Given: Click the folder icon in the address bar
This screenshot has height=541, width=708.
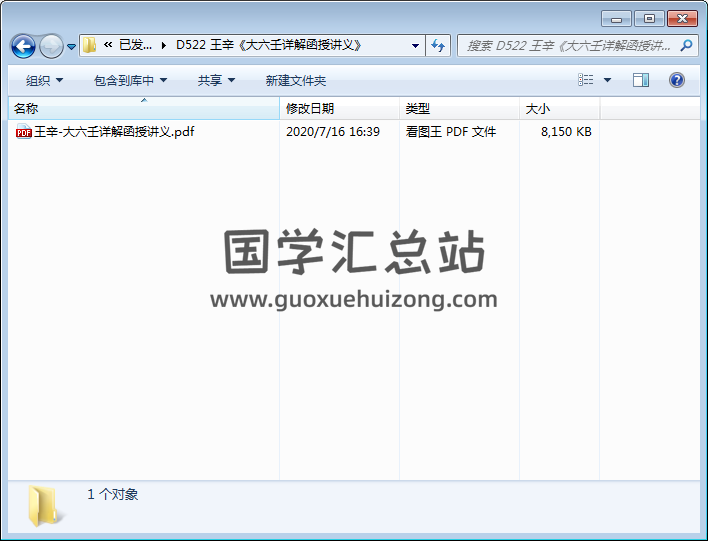Looking at the screenshot, I should [x=89, y=45].
